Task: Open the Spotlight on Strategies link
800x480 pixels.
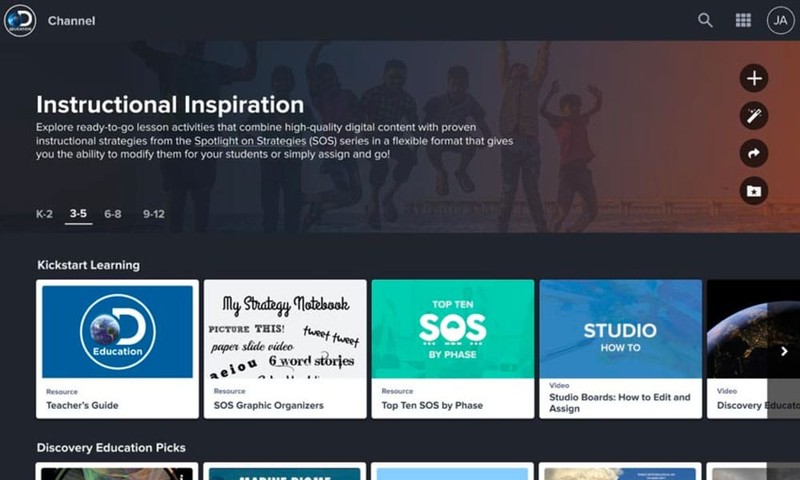Action: pyautogui.click(x=250, y=141)
